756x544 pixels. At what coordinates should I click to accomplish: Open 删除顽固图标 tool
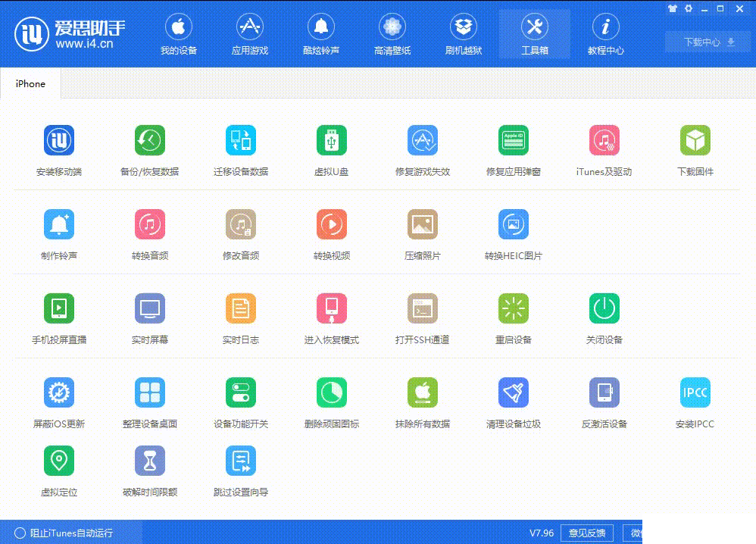tap(332, 392)
